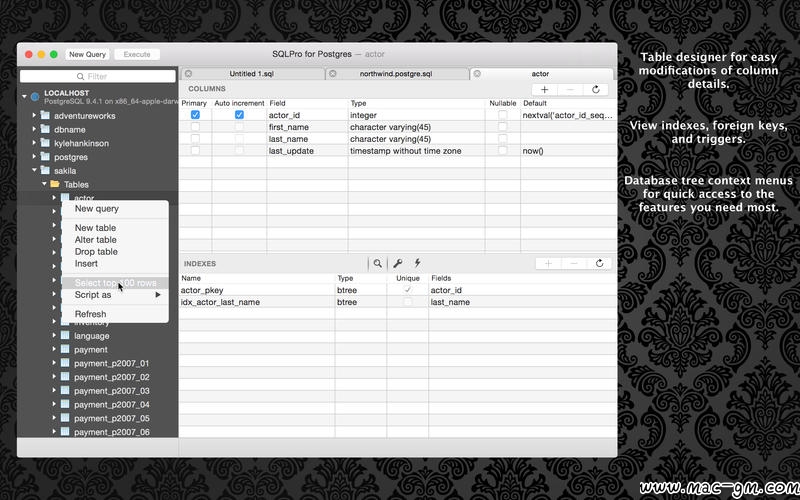Remove index with the INDEXES minus icon
Screen dimensions: 800x500
[573, 263]
